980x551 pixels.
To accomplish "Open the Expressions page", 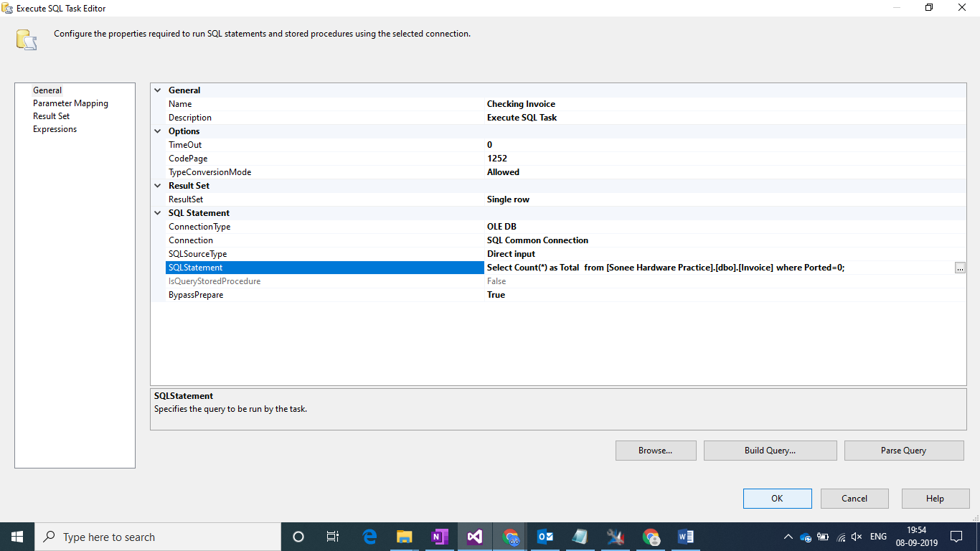I will pyautogui.click(x=55, y=129).
